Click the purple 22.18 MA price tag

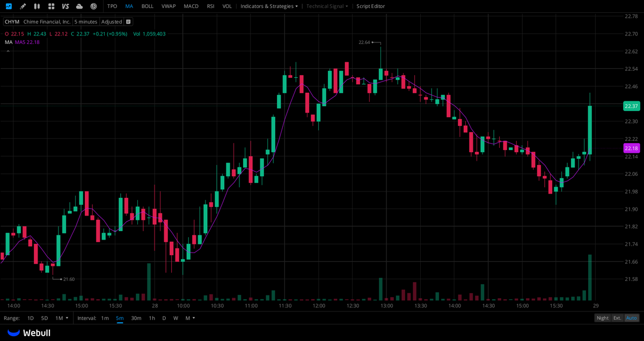631,148
